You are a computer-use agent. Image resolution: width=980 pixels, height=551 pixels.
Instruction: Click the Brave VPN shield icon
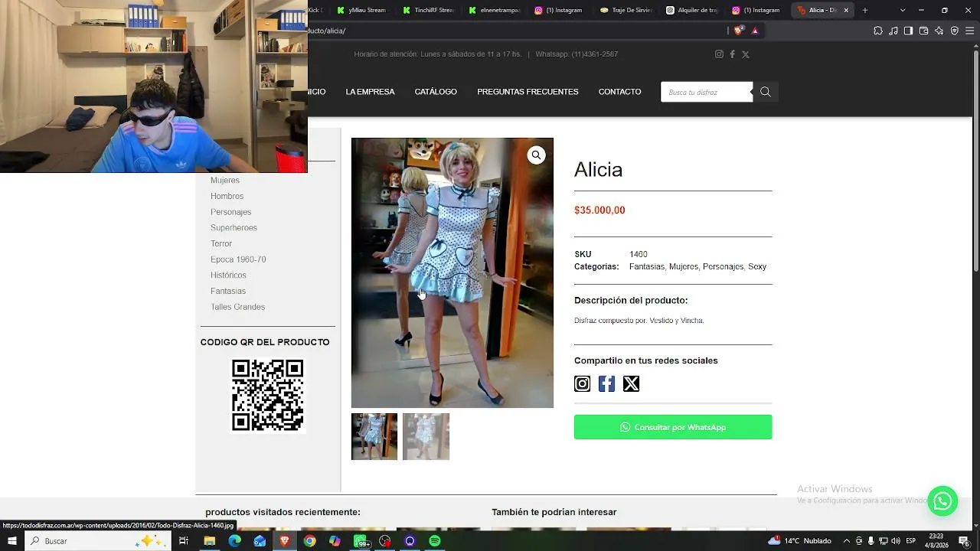(x=954, y=31)
